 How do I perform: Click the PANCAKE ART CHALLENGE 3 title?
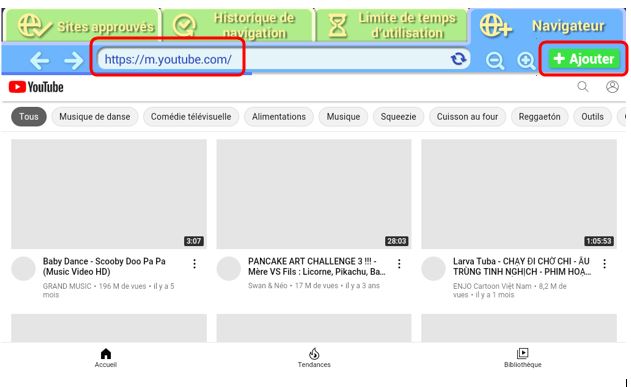coord(317,266)
